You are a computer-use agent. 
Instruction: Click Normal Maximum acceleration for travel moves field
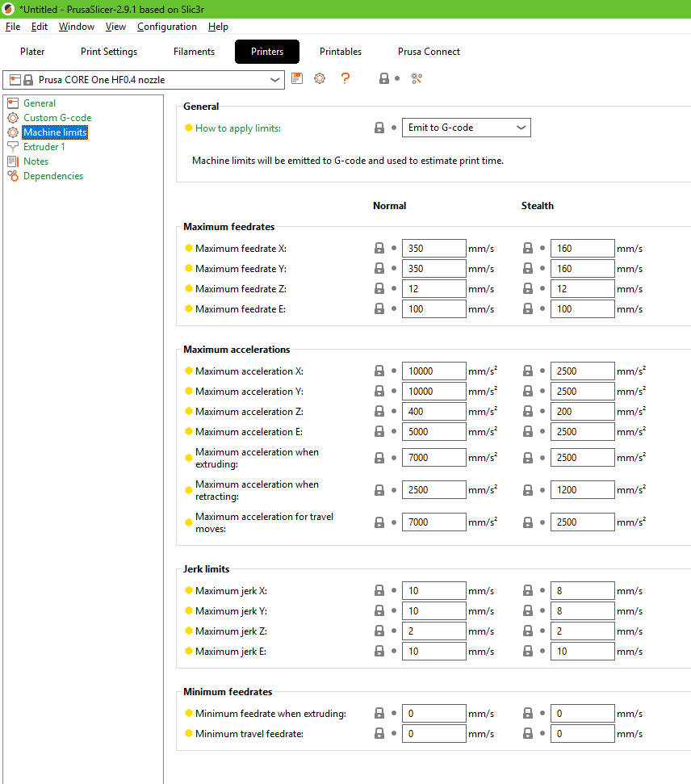434,522
